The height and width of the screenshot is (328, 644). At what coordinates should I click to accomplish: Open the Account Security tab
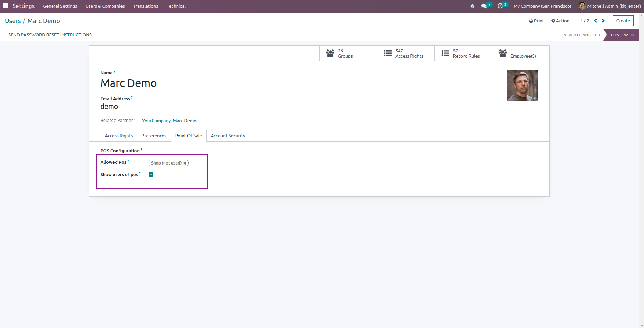click(228, 136)
